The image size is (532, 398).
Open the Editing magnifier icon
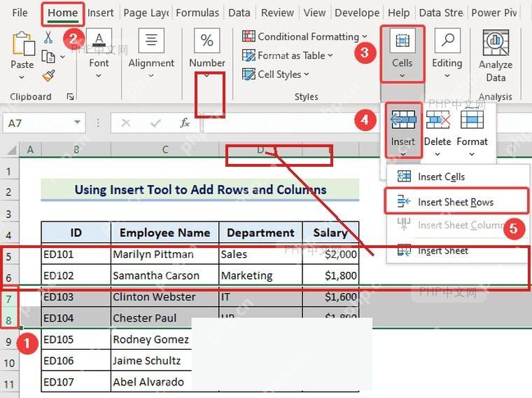tap(447, 41)
